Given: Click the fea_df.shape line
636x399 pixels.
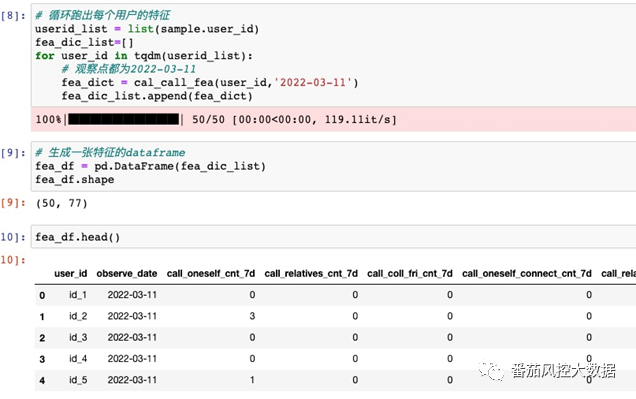Looking at the screenshot, I should 75,180.
